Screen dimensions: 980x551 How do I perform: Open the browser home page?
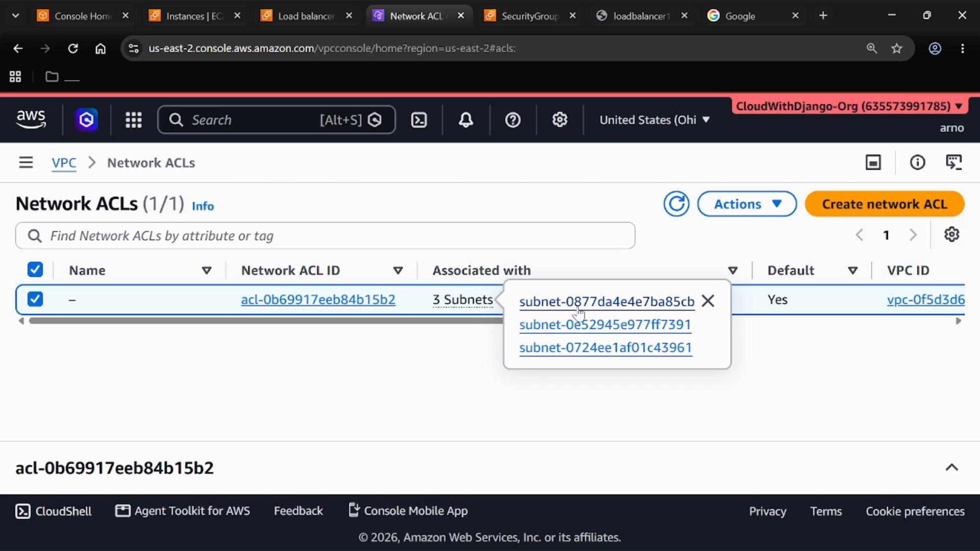(x=101, y=48)
